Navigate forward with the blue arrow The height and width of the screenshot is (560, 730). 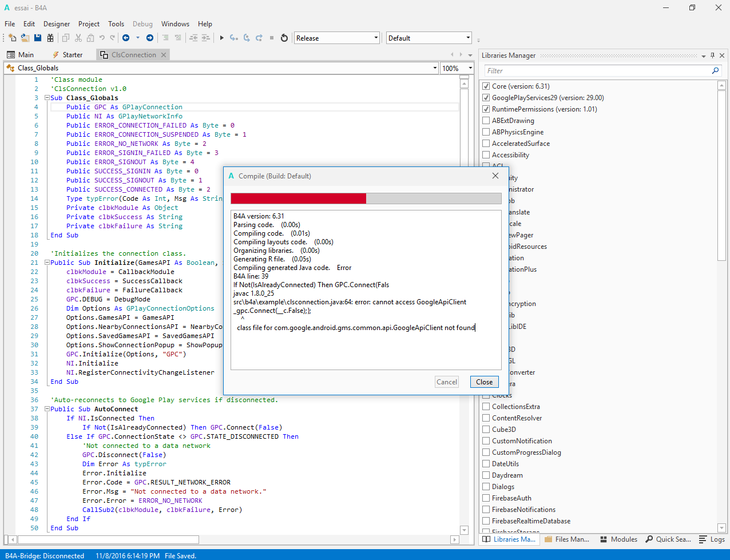(x=150, y=38)
